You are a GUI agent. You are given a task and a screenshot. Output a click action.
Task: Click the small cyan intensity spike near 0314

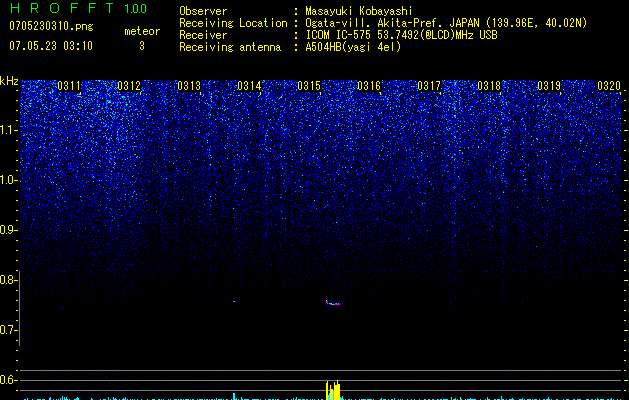click(x=234, y=396)
